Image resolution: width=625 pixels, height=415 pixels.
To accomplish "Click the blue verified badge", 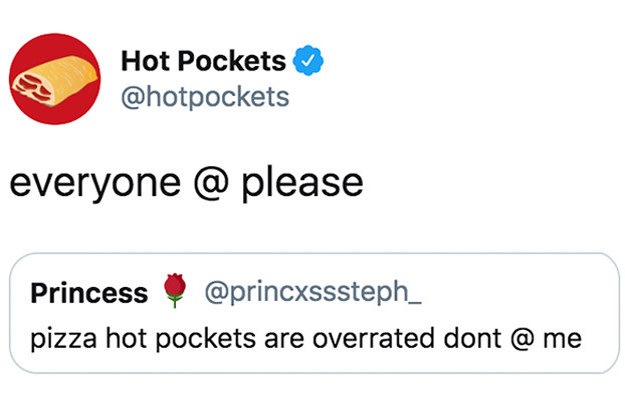I will 308,61.
